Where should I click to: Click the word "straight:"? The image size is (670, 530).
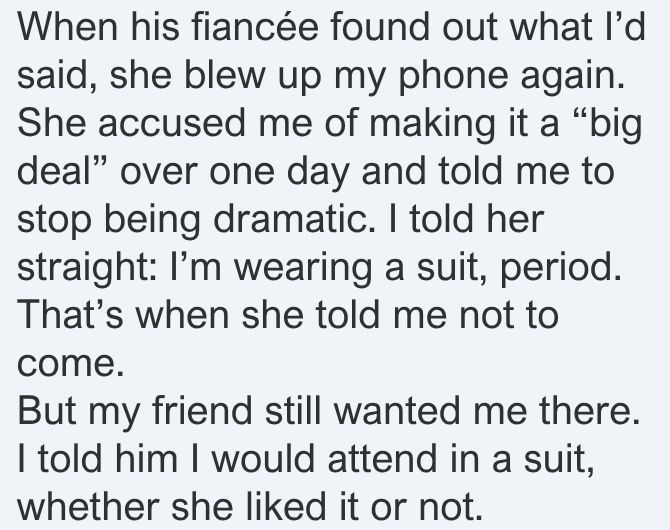pyautogui.click(x=86, y=269)
